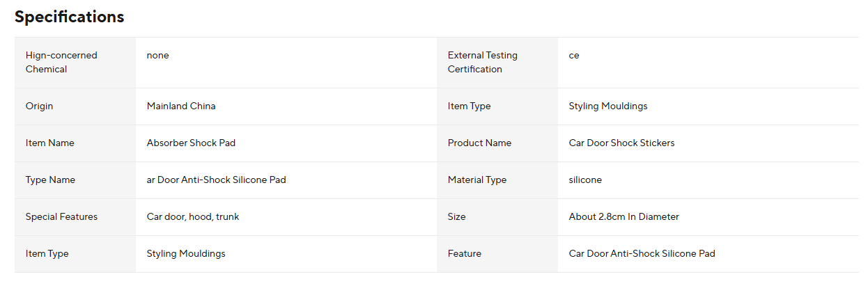Image resolution: width=868 pixels, height=286 pixels.
Task: Select 'About 2.8cm In Diameter' value
Action: (x=623, y=217)
